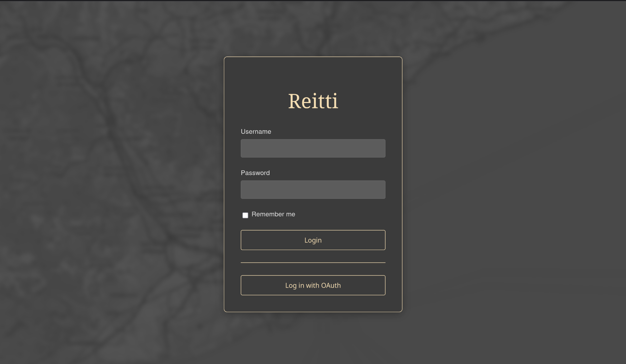Screen dimensions: 626x364
Task: Click the word 'Login' inside the Login button
Action: tap(313, 240)
